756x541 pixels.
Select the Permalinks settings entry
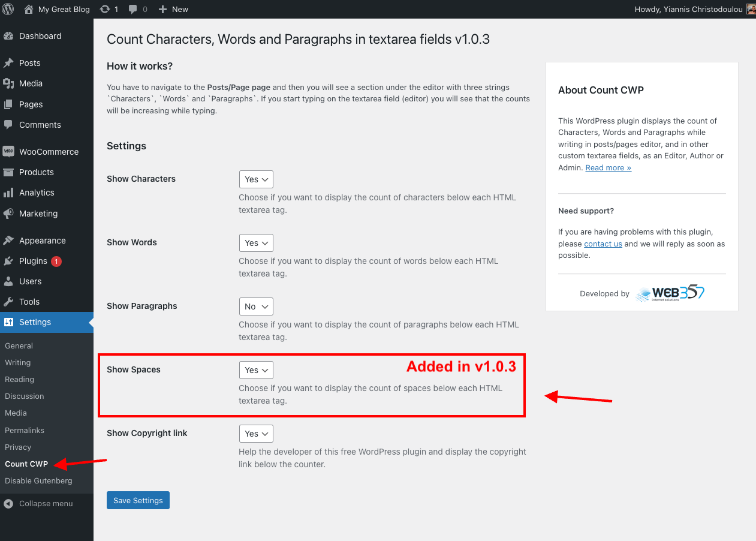coord(24,430)
